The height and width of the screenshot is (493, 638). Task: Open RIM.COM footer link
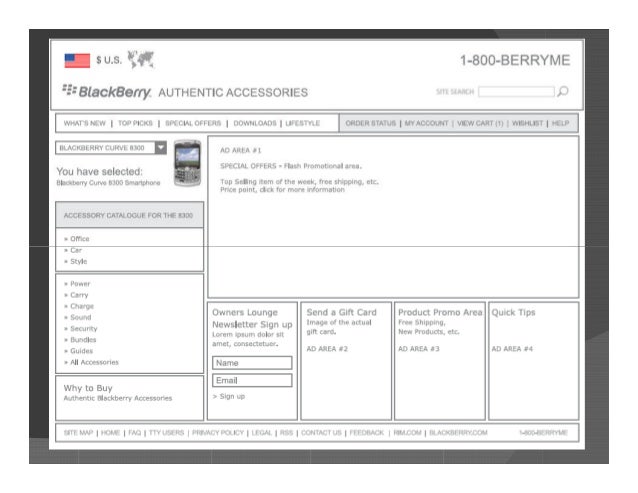(407, 433)
